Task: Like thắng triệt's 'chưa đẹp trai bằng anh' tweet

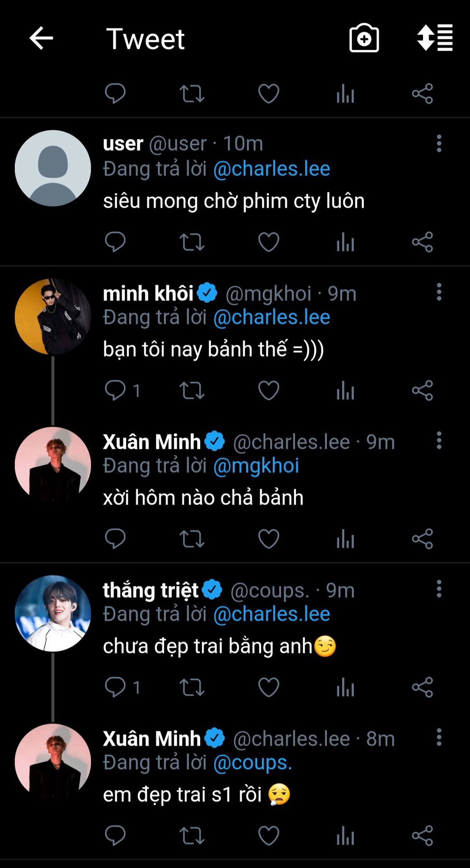Action: (268, 688)
